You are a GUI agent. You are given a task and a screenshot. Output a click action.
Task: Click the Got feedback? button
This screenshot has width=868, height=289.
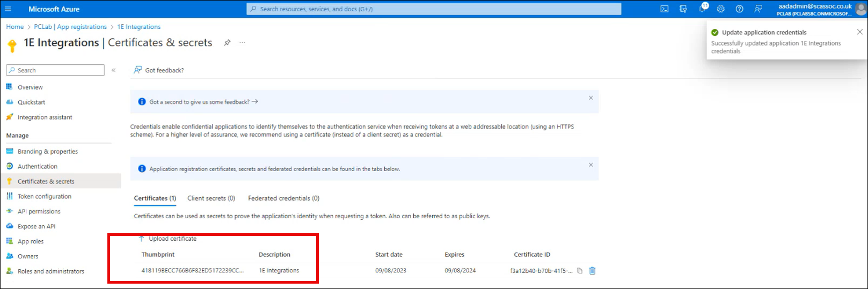(159, 70)
